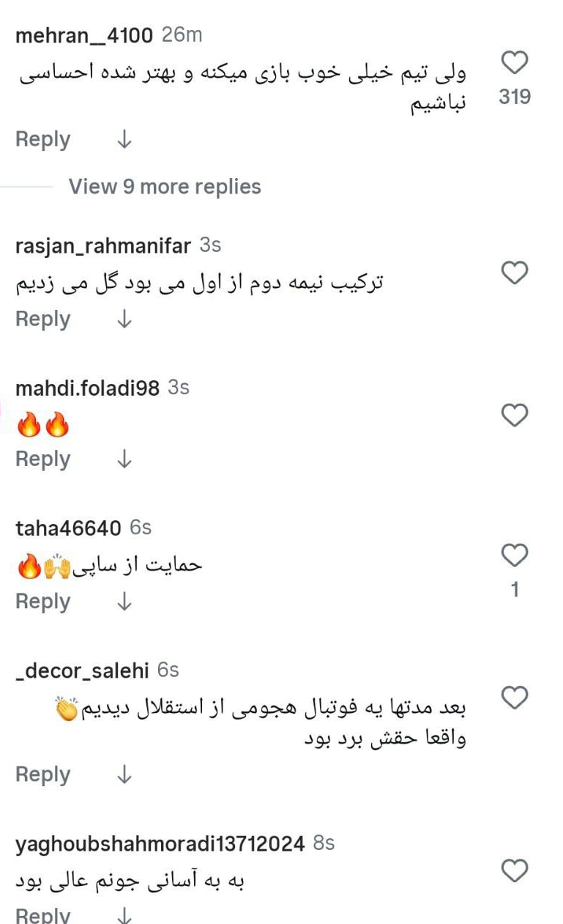Reply to rasjan_rahmanifar's comment
Screen dimensions: 563x924
(x=43, y=319)
